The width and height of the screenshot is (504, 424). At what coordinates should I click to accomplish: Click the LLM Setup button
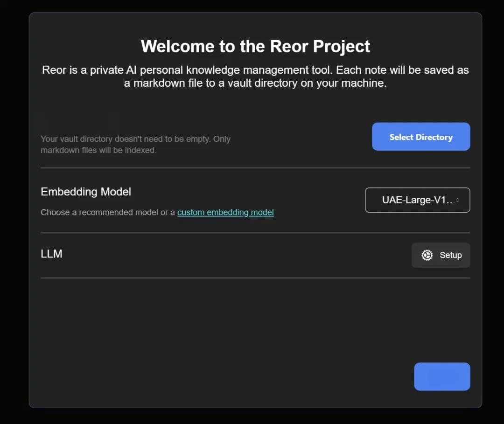click(441, 255)
